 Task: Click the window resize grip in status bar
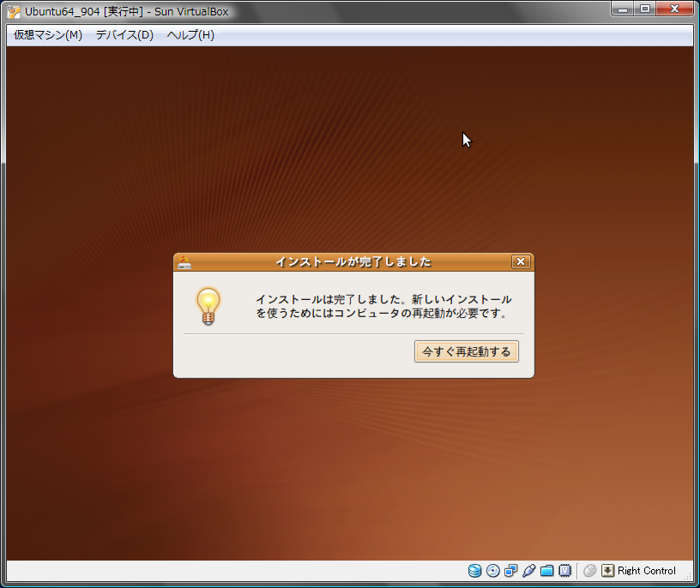pyautogui.click(x=688, y=576)
